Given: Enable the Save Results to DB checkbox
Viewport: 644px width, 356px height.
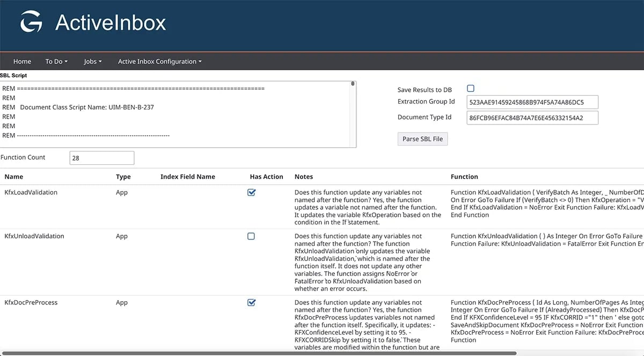Looking at the screenshot, I should point(471,89).
